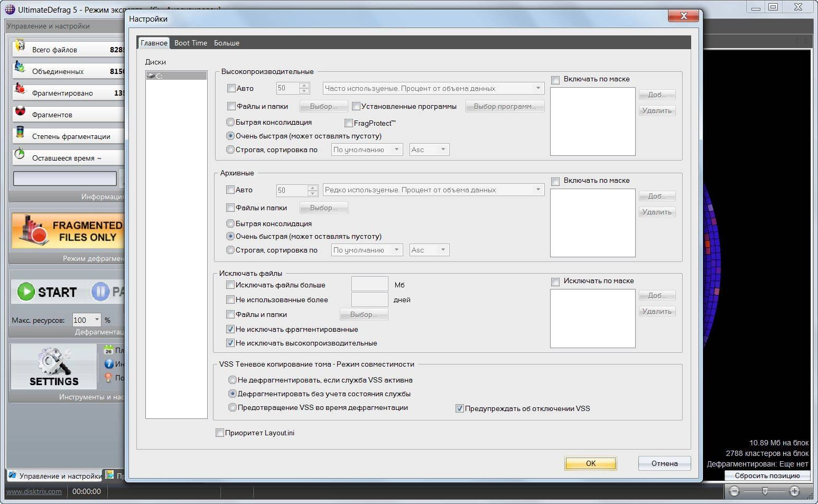This screenshot has height=504, width=818.
Task: Click Отмена to cancel settings
Action: 664,463
